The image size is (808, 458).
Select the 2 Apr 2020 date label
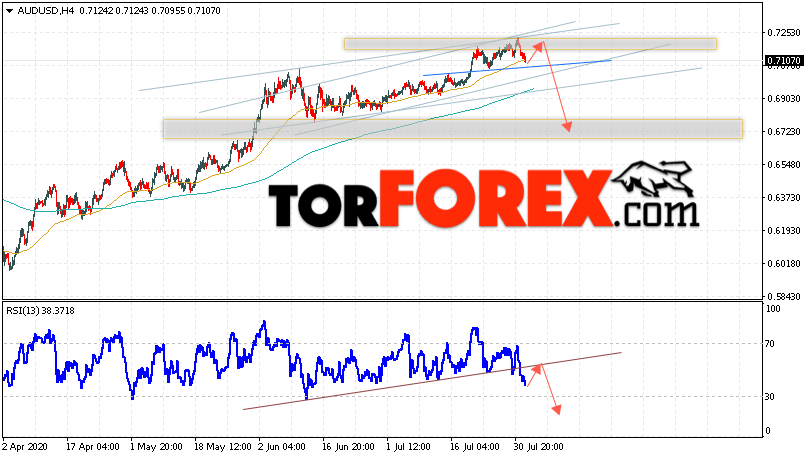pyautogui.click(x=25, y=447)
